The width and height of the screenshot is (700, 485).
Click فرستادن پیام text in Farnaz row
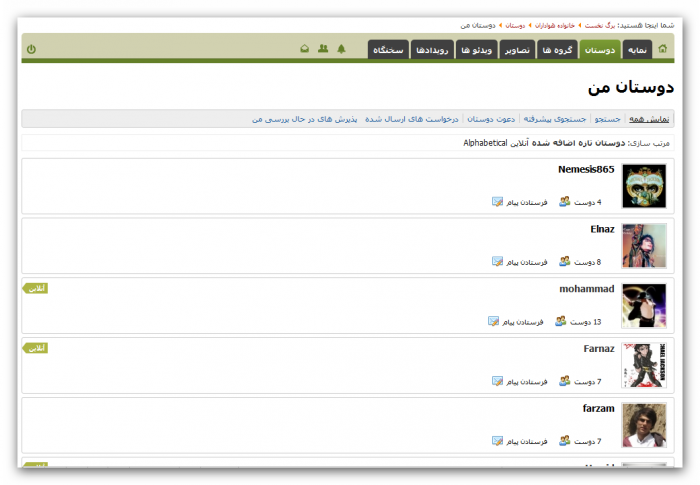(527, 382)
